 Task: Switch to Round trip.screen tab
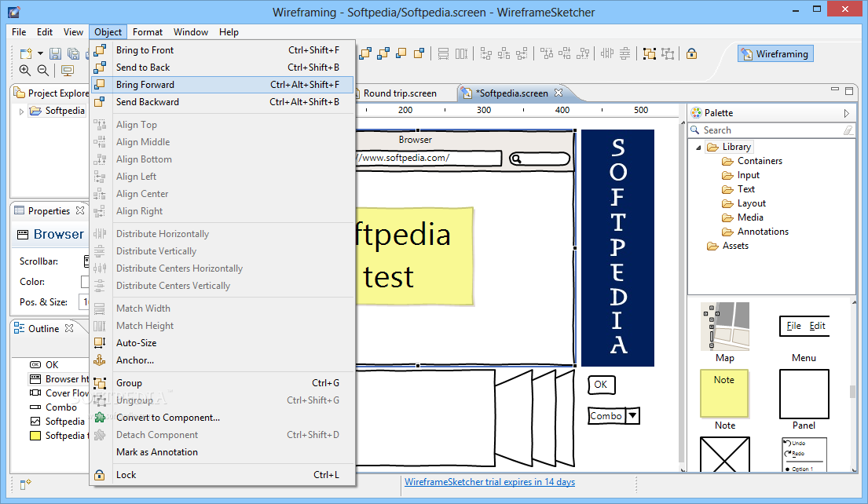(400, 93)
